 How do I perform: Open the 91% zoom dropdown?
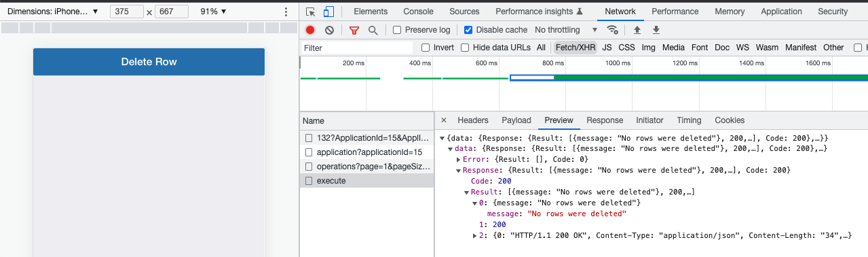coord(213,12)
